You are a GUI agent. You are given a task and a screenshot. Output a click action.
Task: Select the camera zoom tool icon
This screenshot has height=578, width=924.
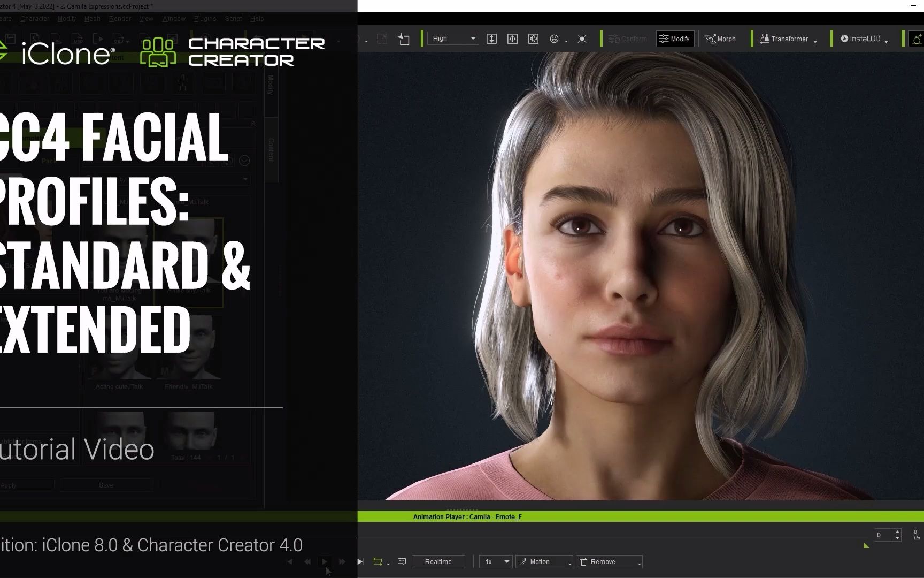[491, 39]
